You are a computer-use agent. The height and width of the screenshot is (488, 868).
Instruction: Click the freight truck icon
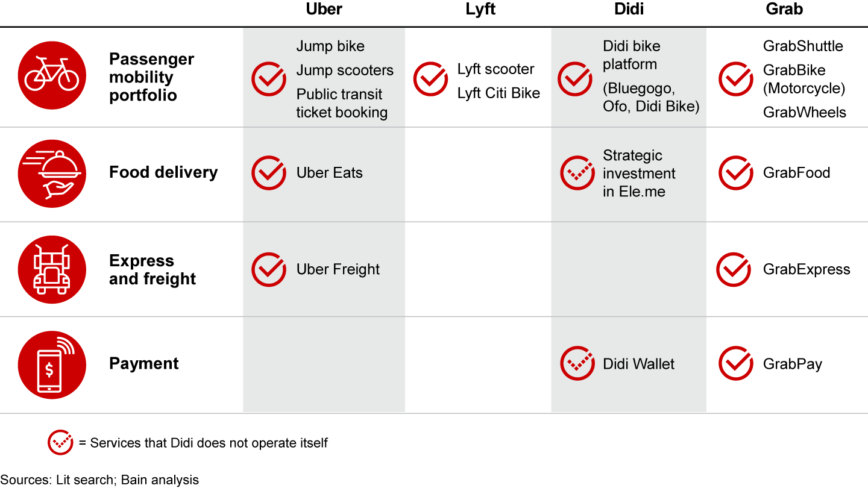[52, 269]
